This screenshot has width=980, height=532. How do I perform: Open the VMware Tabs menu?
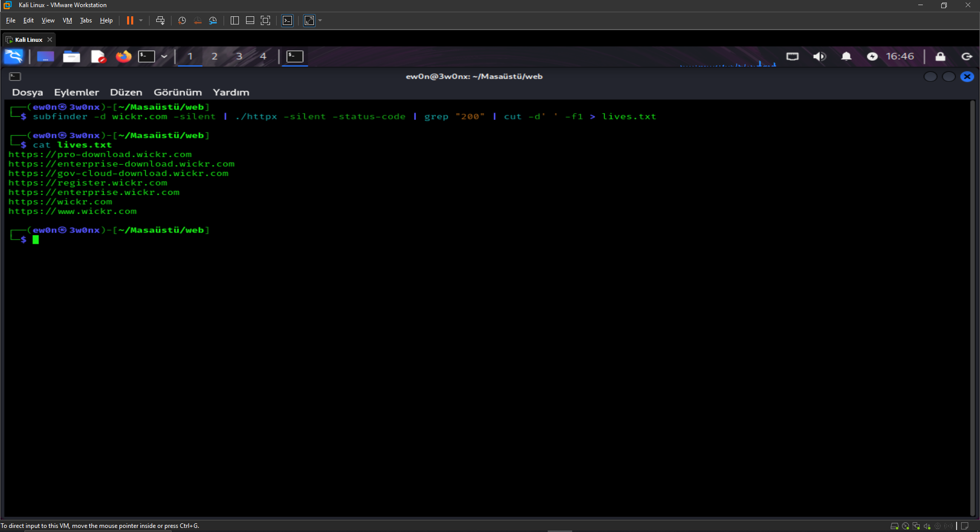86,20
